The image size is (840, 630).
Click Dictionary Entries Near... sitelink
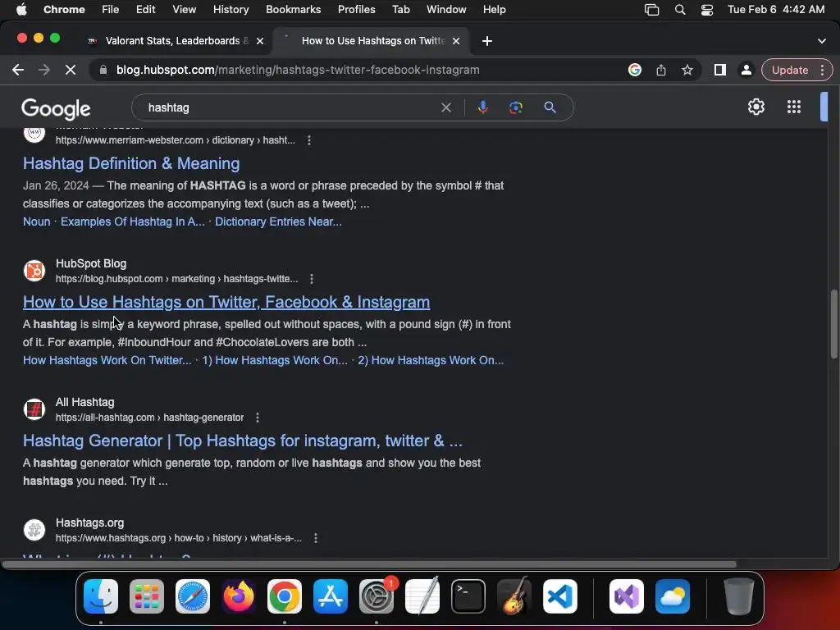point(278,221)
